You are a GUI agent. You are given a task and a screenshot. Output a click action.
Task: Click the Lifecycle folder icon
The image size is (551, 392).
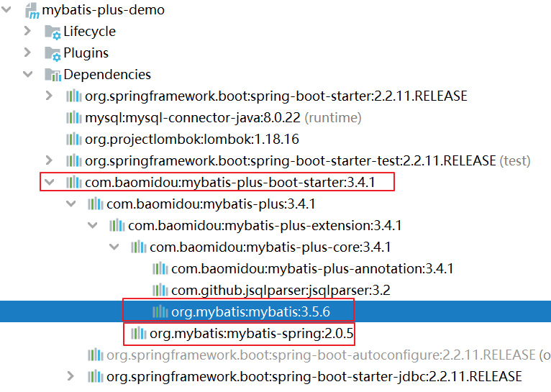(x=53, y=32)
